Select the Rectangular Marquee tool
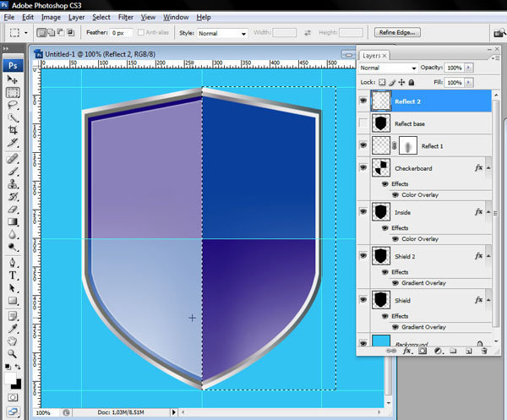The image size is (507, 420). coord(13,92)
